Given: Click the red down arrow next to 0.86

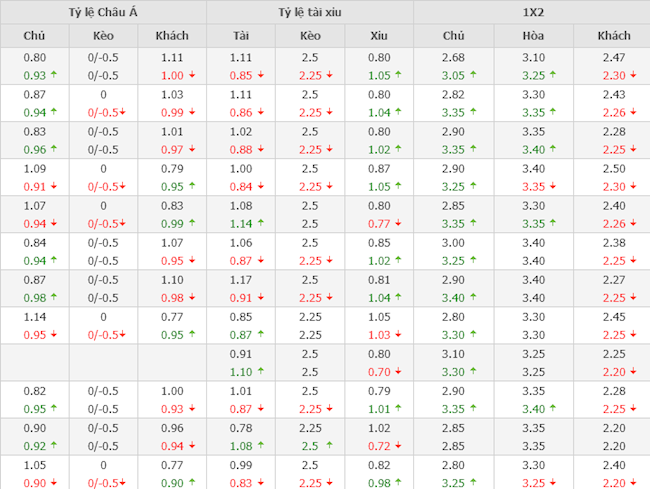Looking at the screenshot, I should [x=260, y=112].
